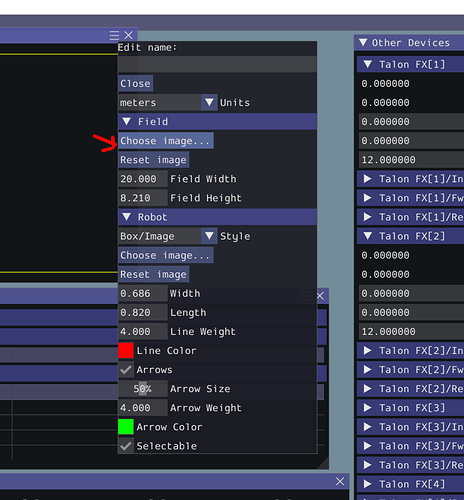Toggle the Selectable checkbox
This screenshot has height=500, width=464.
pyautogui.click(x=126, y=446)
